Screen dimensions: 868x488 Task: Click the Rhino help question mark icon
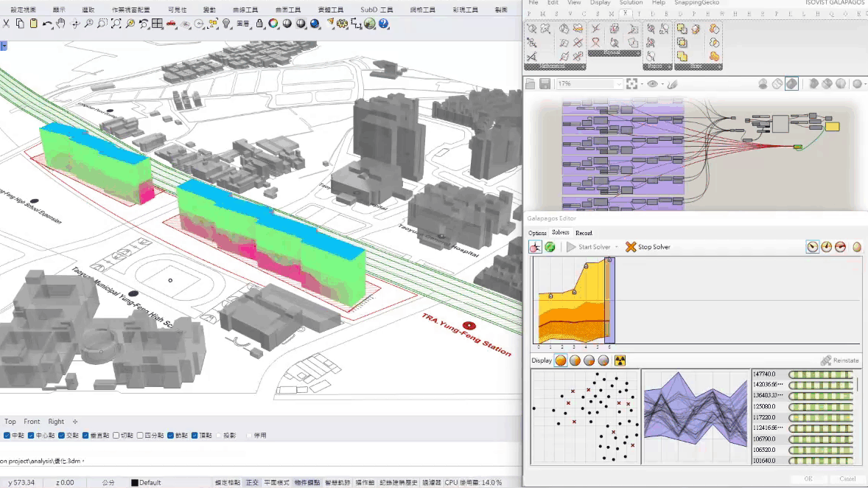click(383, 24)
